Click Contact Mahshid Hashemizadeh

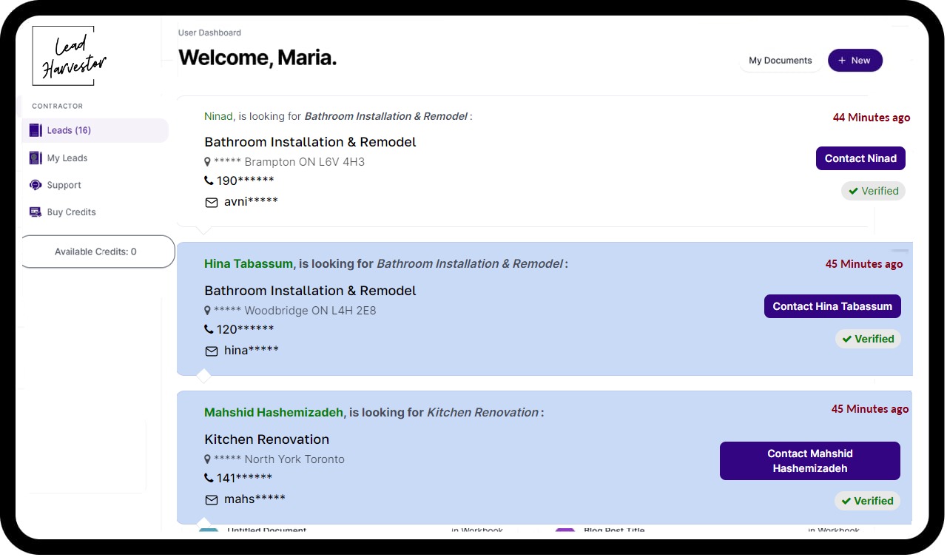coord(809,460)
